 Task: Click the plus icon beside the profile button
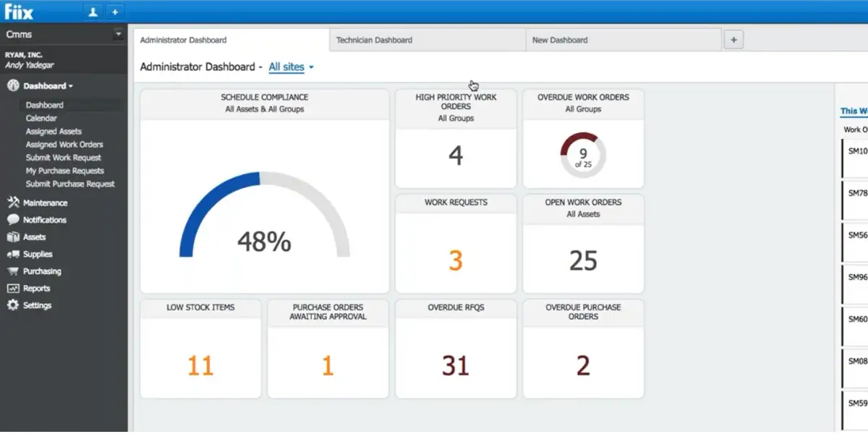coord(115,12)
